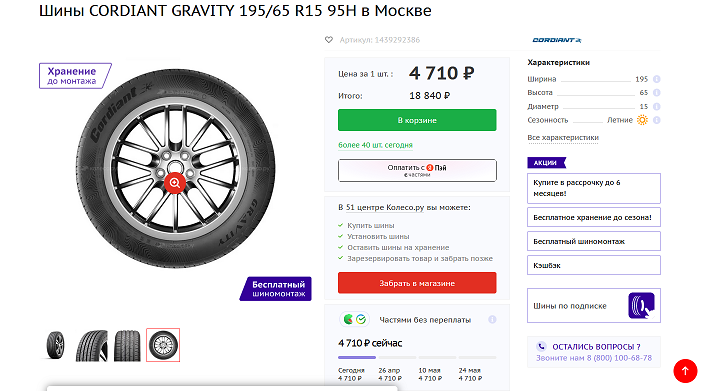Open Бесплатный шиномонтаж promotion

tap(594, 241)
